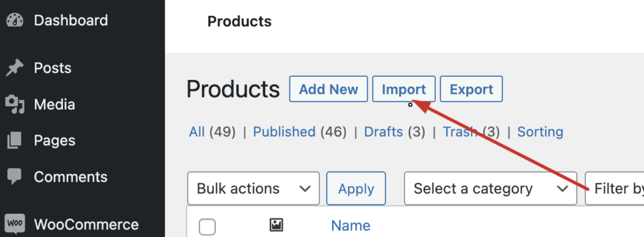Click the WooCommerce Woo logo icon
The width and height of the screenshot is (644, 237).
(x=15, y=224)
